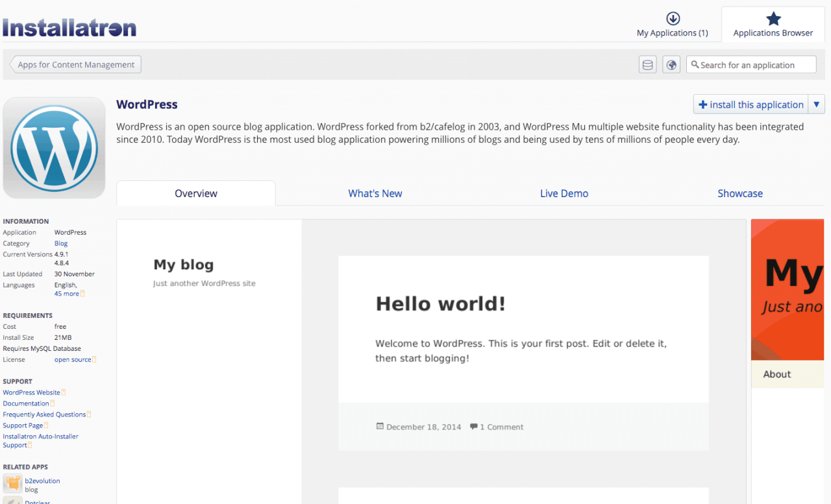Click comment bubble icon beside 1 Comment
The image size is (831, 504).
pyautogui.click(x=474, y=426)
